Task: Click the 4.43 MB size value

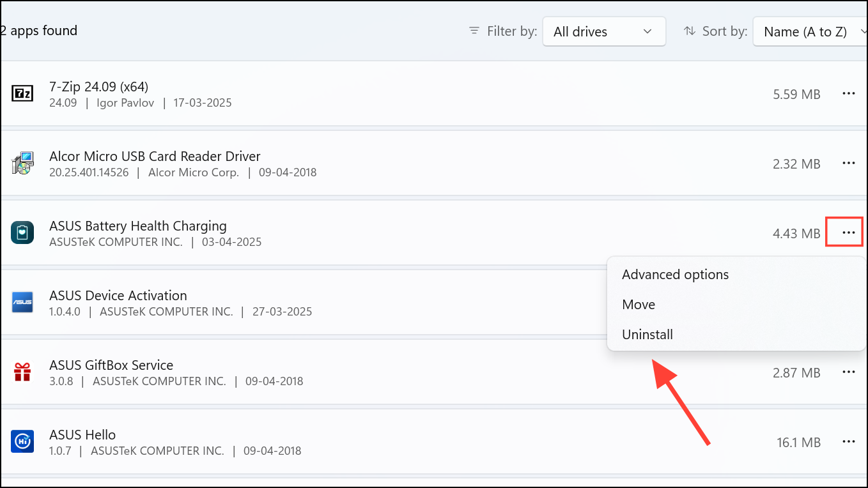Action: pos(796,234)
